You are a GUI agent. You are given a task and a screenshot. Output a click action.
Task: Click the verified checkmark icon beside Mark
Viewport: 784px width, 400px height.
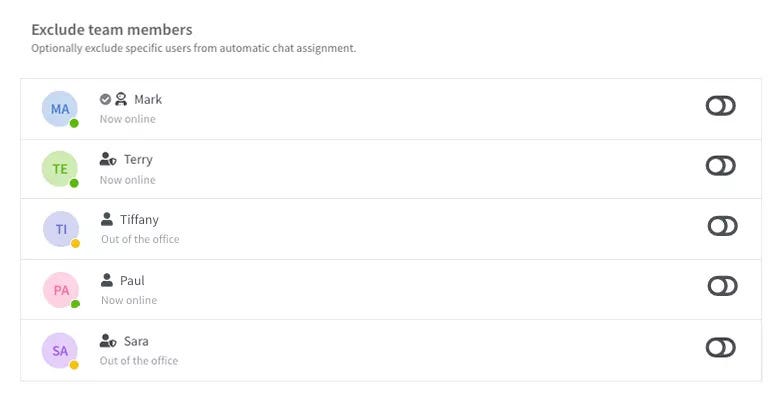coord(105,99)
